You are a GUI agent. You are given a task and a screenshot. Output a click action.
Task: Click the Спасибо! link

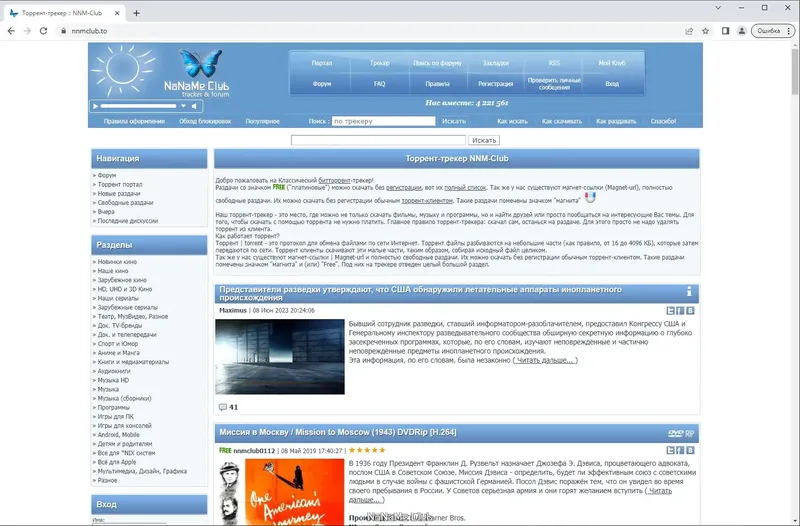pyautogui.click(x=663, y=121)
